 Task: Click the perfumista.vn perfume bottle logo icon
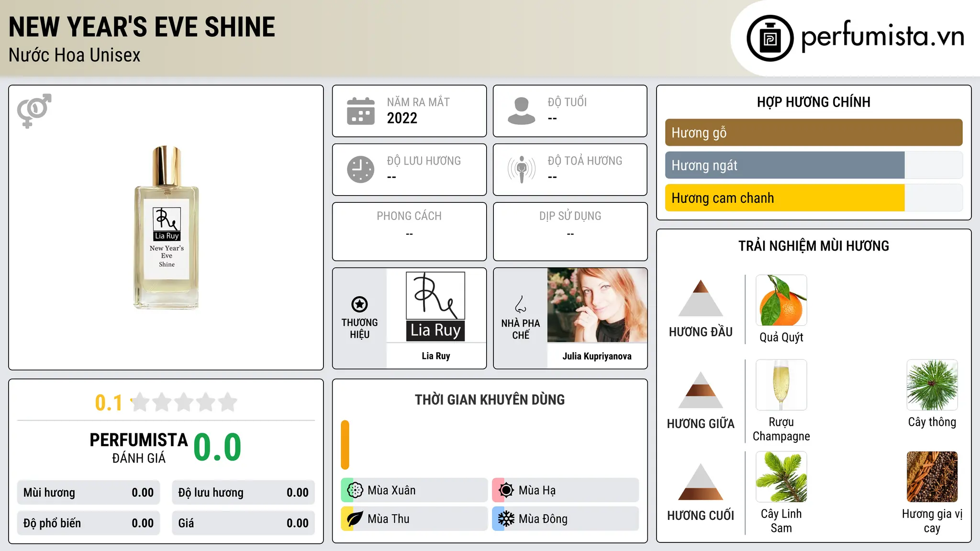[770, 38]
